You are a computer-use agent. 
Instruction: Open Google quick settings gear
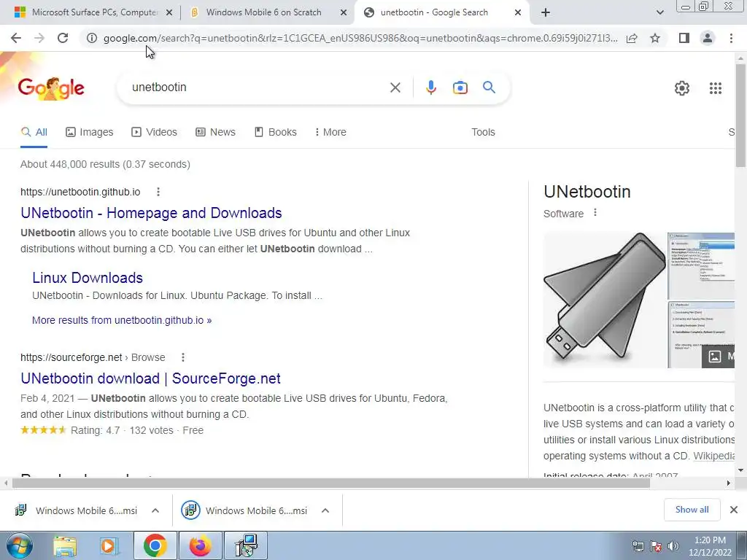(682, 88)
